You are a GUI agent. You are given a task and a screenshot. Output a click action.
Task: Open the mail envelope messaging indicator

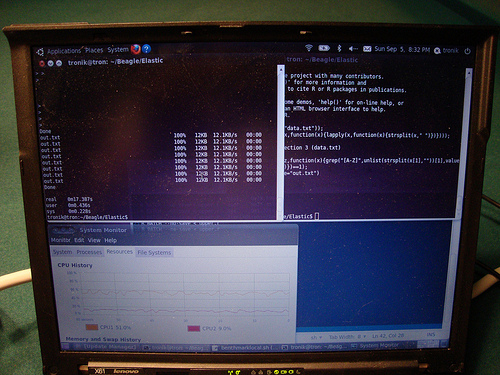pyautogui.click(x=367, y=49)
